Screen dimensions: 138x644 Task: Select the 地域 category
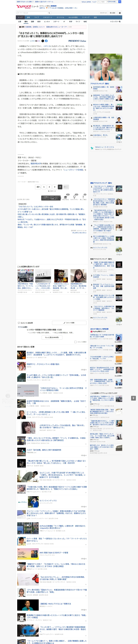pos(85,21)
